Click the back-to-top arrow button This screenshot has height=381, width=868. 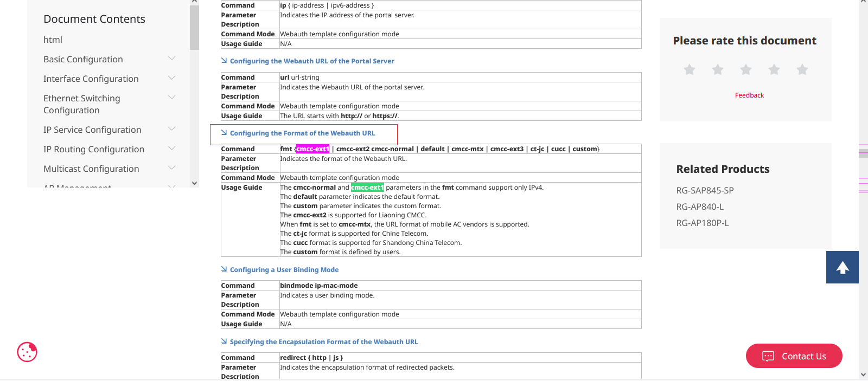coord(842,267)
